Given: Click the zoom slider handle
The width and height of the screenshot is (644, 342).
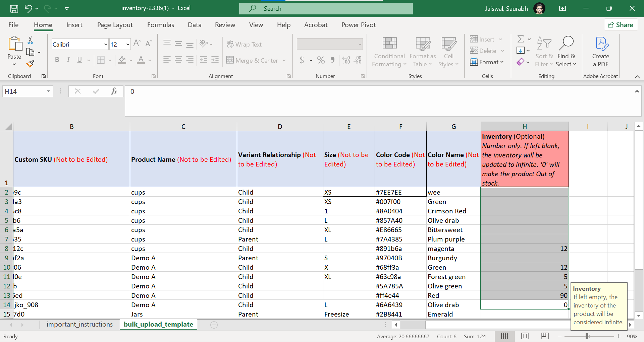Looking at the screenshot, I should 587,336.
